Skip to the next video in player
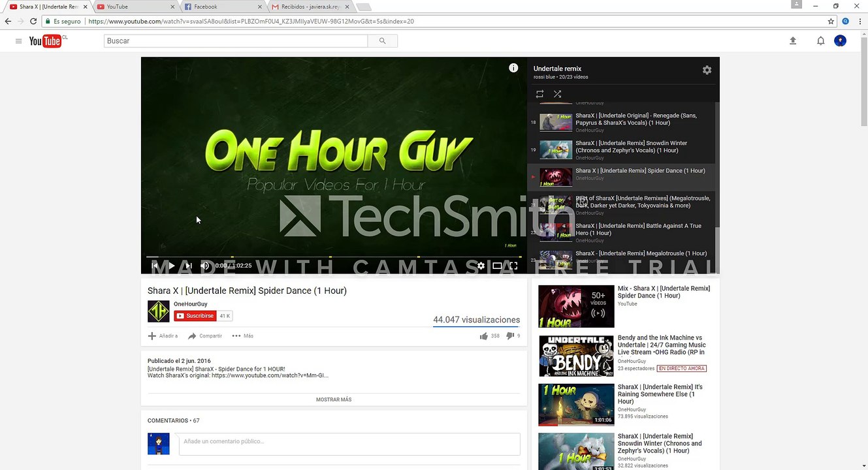The width and height of the screenshot is (868, 470). pos(188,266)
